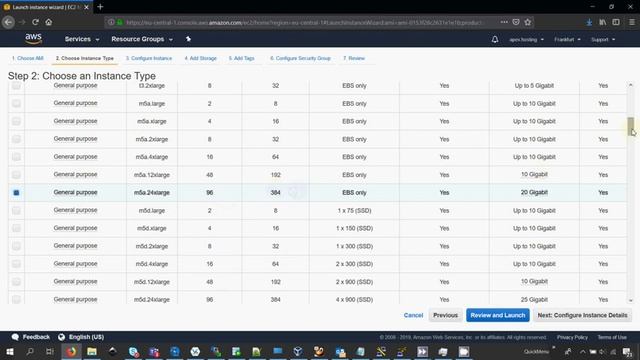
Task: Open the Privacy Policy link
Action: click(572, 337)
